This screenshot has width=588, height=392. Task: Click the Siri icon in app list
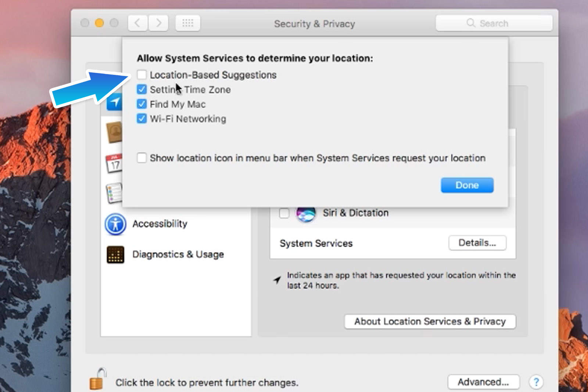(x=306, y=213)
